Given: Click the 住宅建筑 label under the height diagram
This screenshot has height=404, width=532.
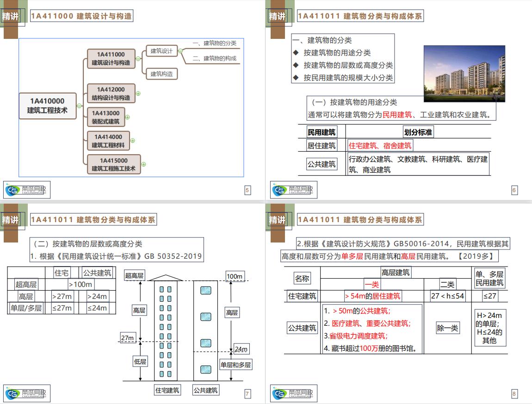Looking at the screenshot, I should (167, 390).
